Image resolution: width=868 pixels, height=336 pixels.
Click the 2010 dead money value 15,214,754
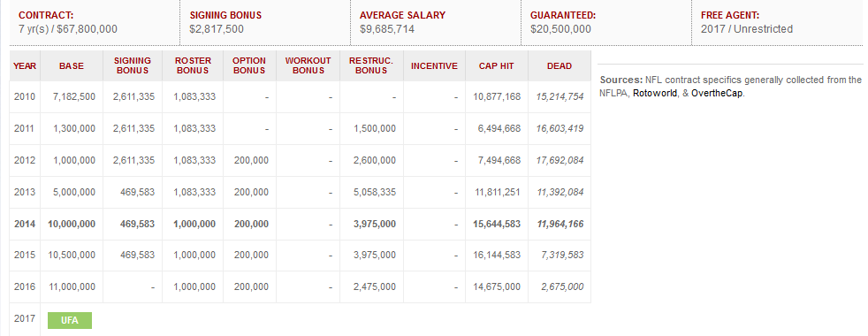point(560,97)
